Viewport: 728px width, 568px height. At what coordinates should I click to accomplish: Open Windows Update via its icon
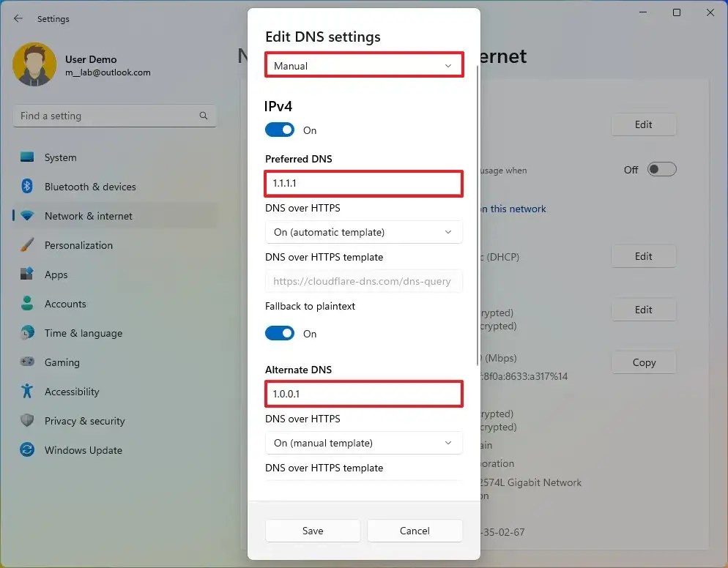pyautogui.click(x=26, y=450)
